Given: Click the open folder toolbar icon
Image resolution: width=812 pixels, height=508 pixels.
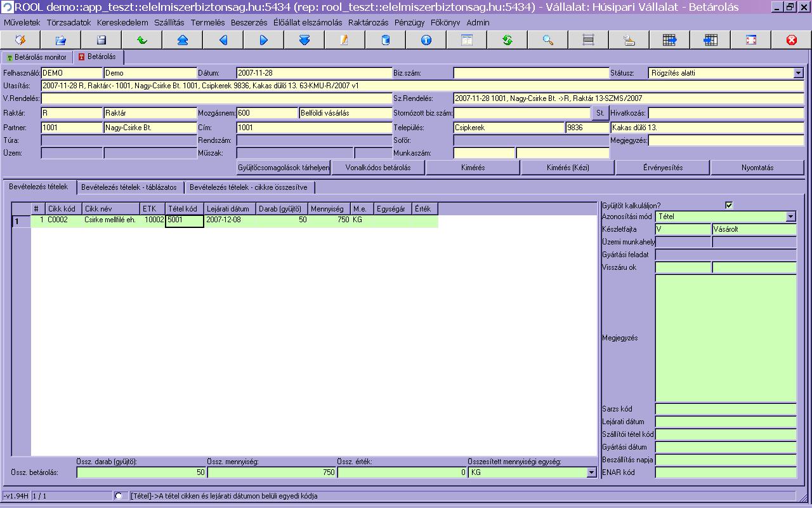Looking at the screenshot, I should pos(60,40).
